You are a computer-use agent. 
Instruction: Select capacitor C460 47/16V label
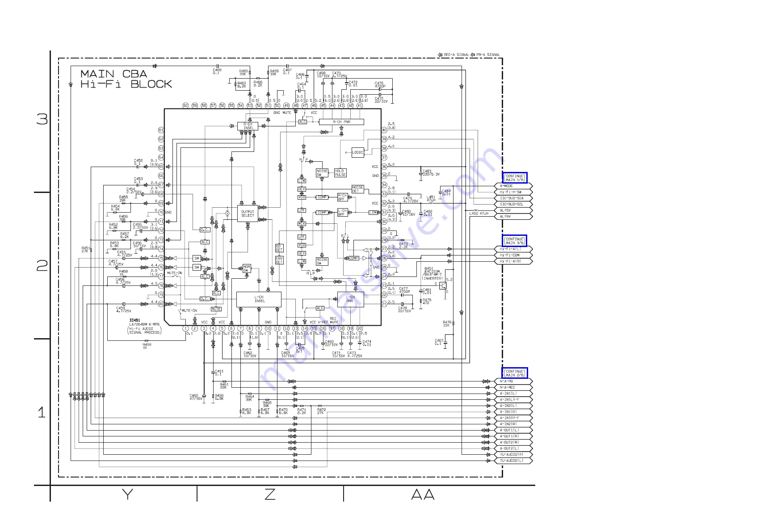[196, 397]
